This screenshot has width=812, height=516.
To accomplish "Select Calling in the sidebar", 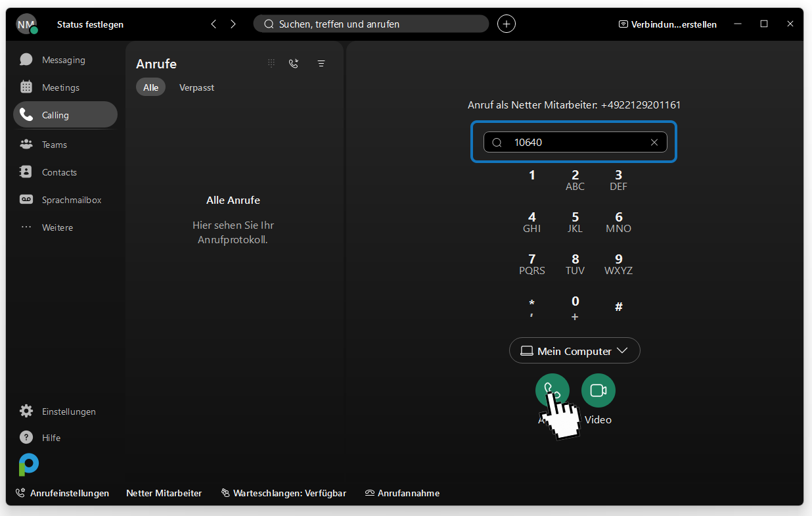I will click(64, 115).
